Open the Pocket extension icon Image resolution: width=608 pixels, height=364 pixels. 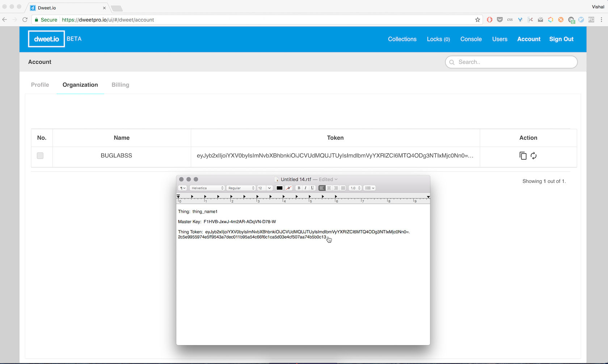pyautogui.click(x=500, y=20)
